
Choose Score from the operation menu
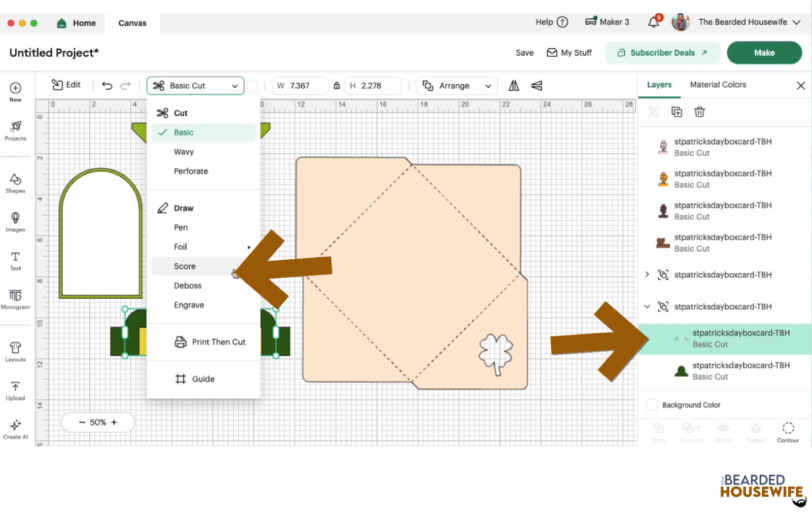185,266
